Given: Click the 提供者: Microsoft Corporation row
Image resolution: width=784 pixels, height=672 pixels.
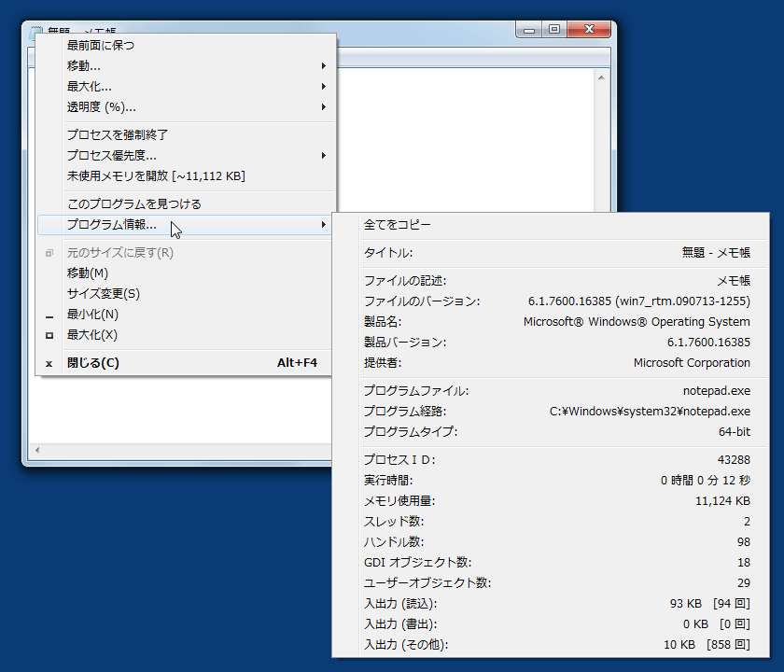Looking at the screenshot, I should [551, 363].
